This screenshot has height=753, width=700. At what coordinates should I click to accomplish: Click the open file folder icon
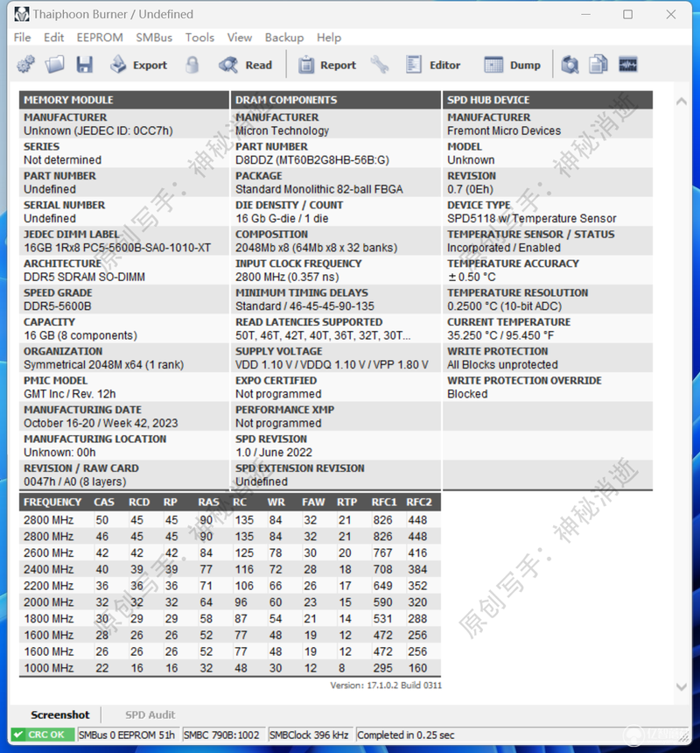click(55, 64)
